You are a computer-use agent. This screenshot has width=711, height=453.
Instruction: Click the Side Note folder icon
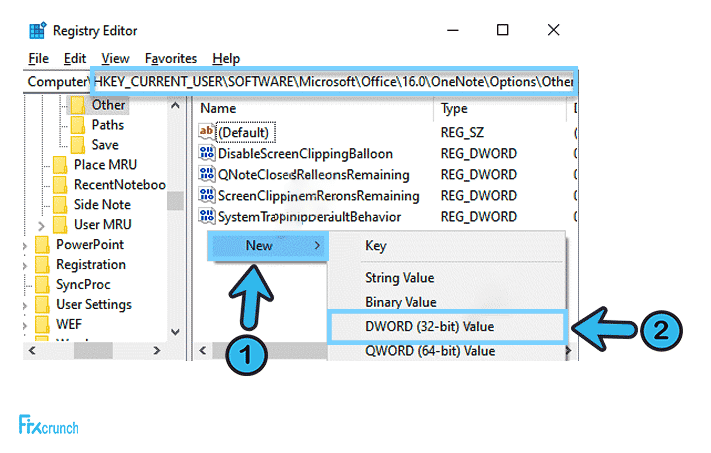[x=60, y=205]
